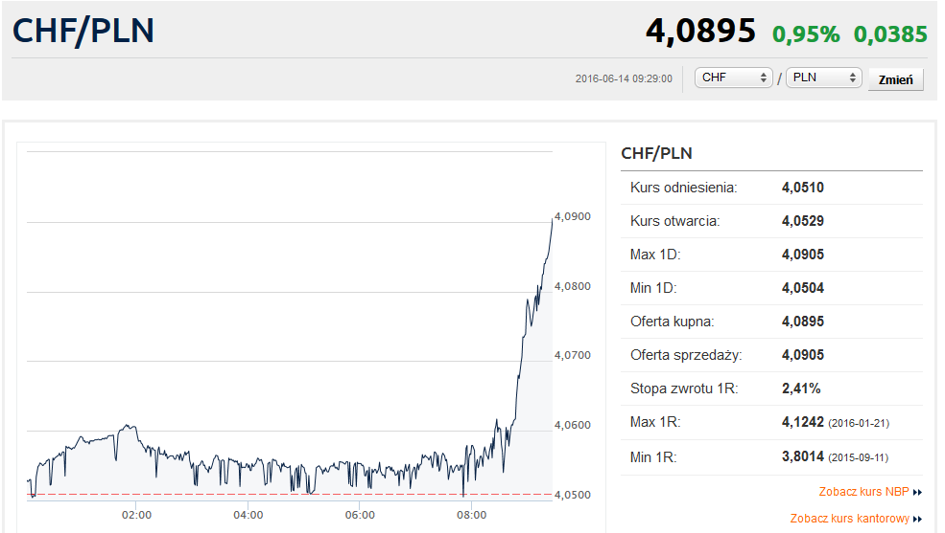
Task: Select the Kurs odniesienia value 4,0510
Action: [x=803, y=188]
